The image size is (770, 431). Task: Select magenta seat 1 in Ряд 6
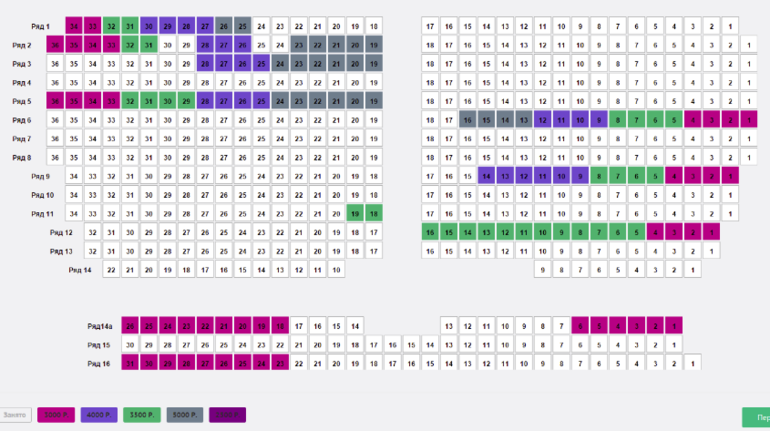tap(748, 120)
